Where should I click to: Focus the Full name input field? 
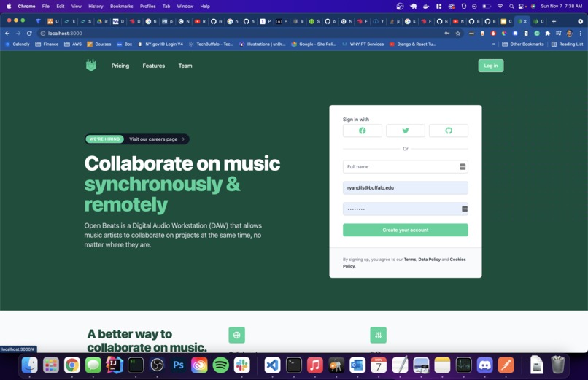click(x=406, y=167)
